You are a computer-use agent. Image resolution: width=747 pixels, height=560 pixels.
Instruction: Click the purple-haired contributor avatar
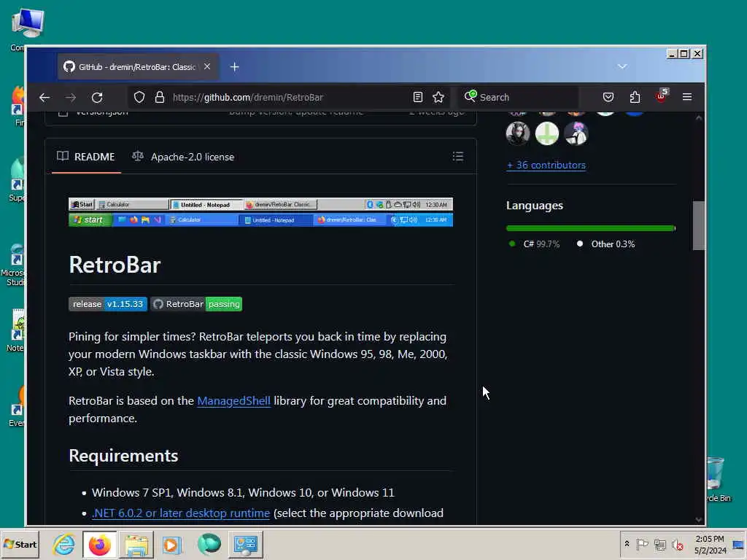tap(576, 134)
